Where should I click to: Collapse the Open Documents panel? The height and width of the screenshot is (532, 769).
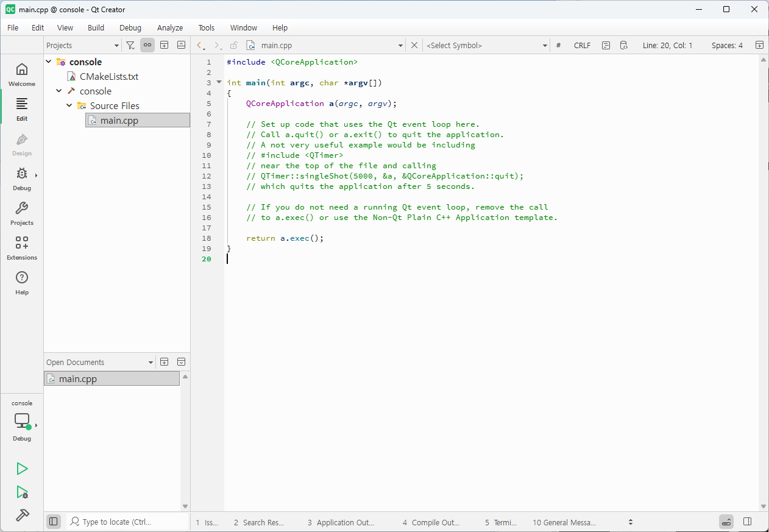[182, 362]
